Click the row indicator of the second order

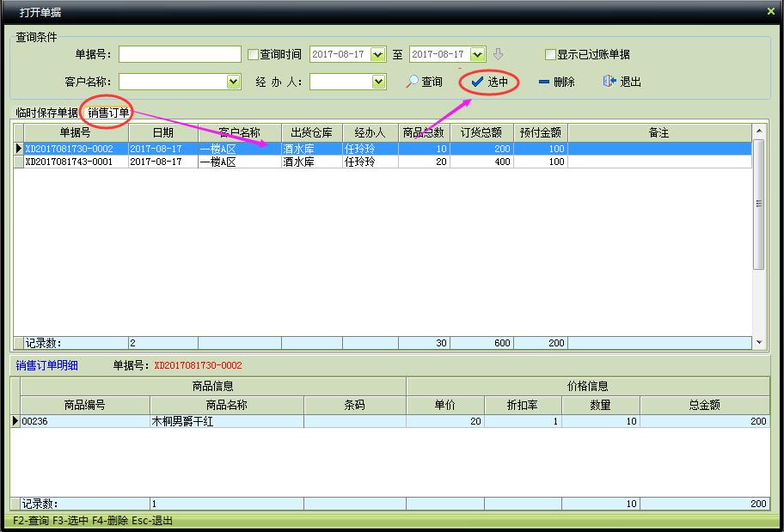[19, 162]
